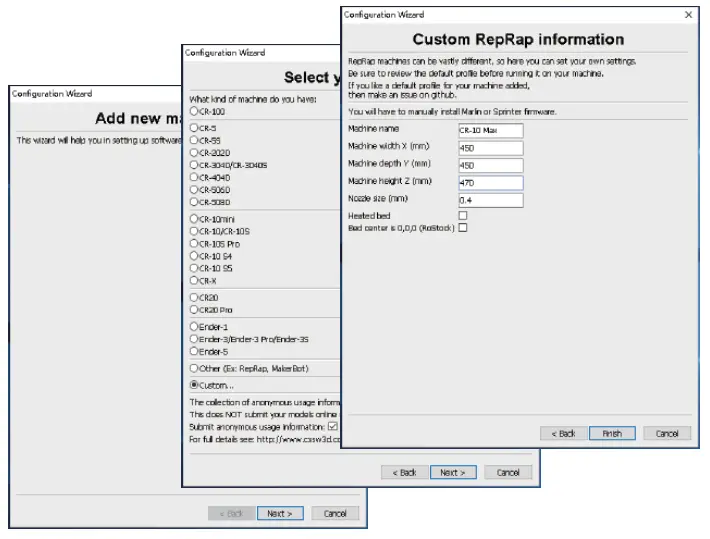This screenshot has width=710, height=539.
Task: Select Ender-3/Ender-3 Pro/Ender-3S option
Action: point(194,339)
